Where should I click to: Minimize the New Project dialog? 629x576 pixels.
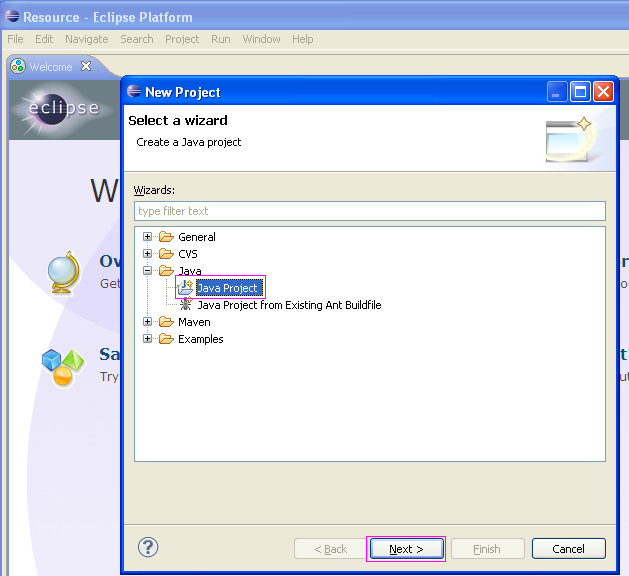(x=557, y=92)
